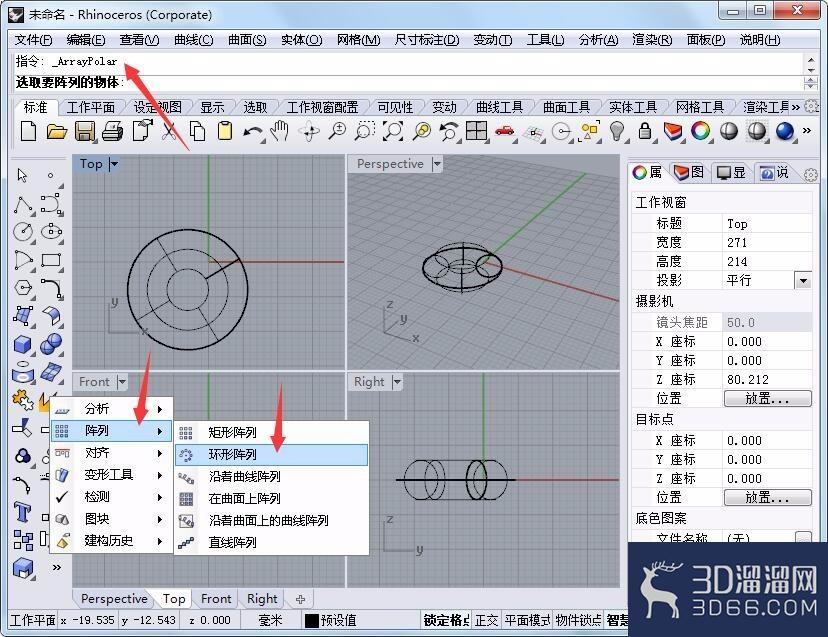The height and width of the screenshot is (637, 828).
Task: Click the Cut scissors icon
Action: [x=169, y=131]
